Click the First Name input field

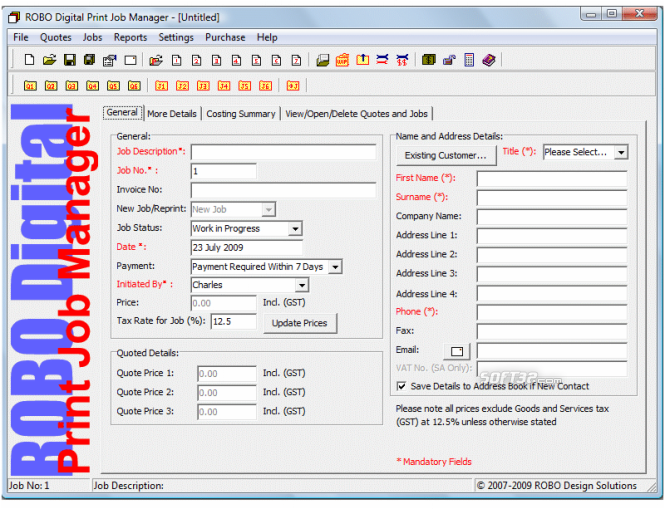[551, 179]
